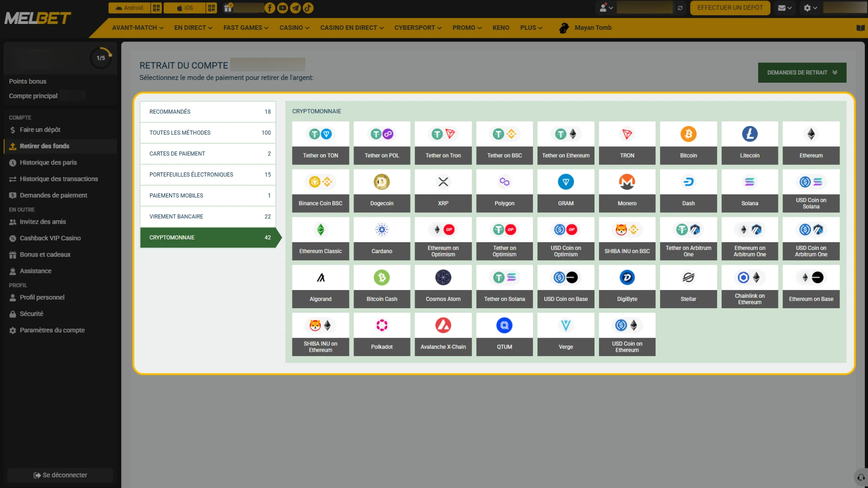Open Paramètres du compte settings
This screenshot has height=488, width=868.
52,330
